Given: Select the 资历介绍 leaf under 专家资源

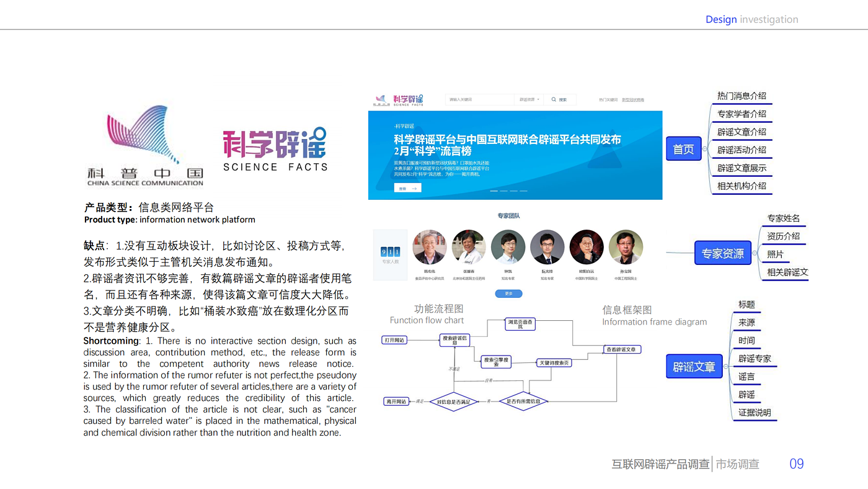Looking at the screenshot, I should pos(784,236).
